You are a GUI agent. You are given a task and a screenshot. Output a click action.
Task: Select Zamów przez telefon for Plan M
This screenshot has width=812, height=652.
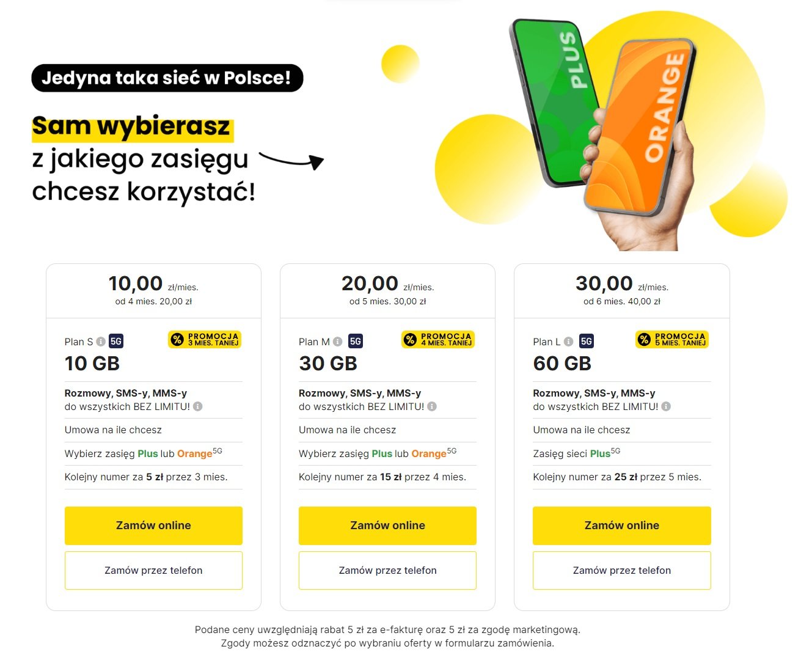point(387,571)
